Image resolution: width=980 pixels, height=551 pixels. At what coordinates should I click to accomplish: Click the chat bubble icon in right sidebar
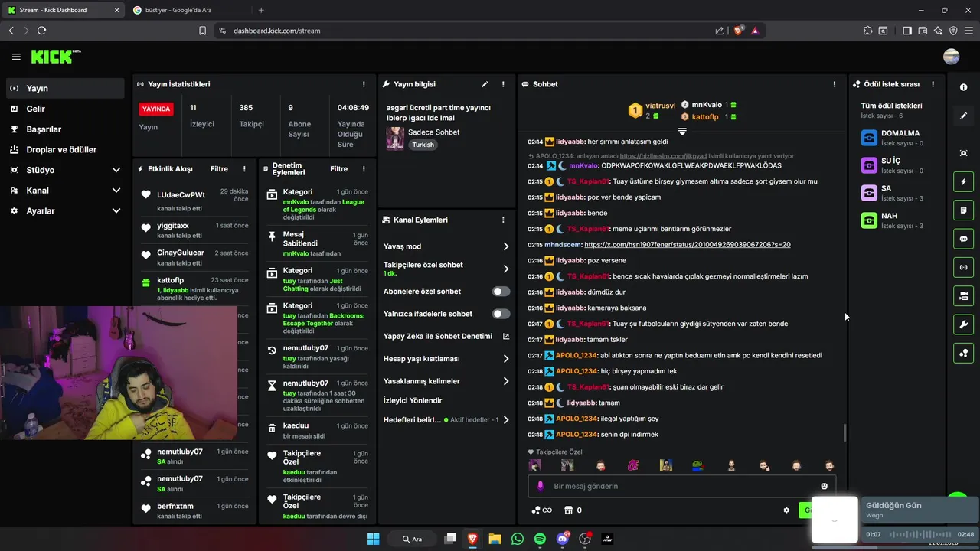point(963,239)
